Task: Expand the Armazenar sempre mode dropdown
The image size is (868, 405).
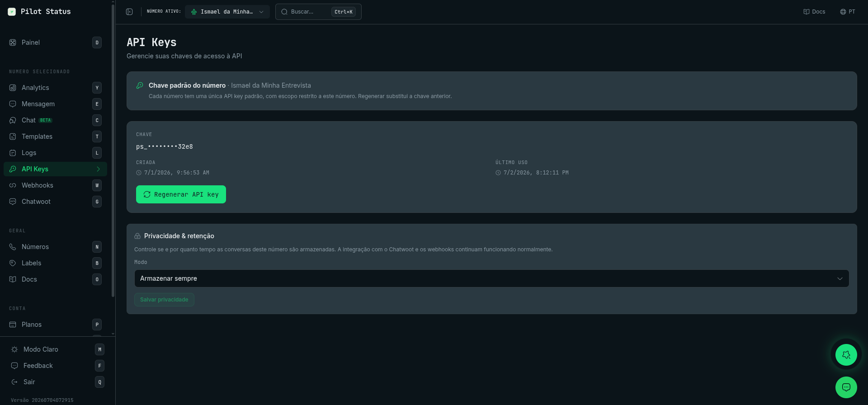Action: 491,278
